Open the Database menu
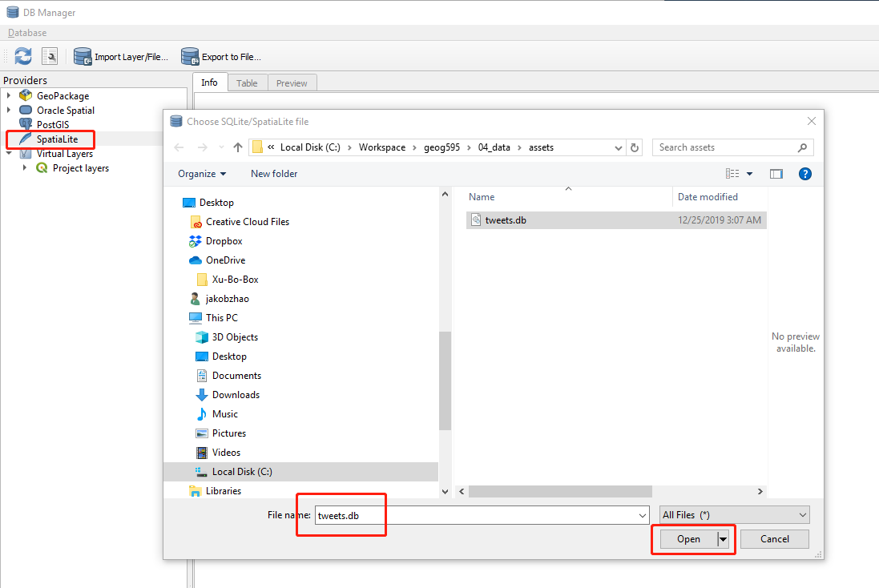 pos(27,33)
